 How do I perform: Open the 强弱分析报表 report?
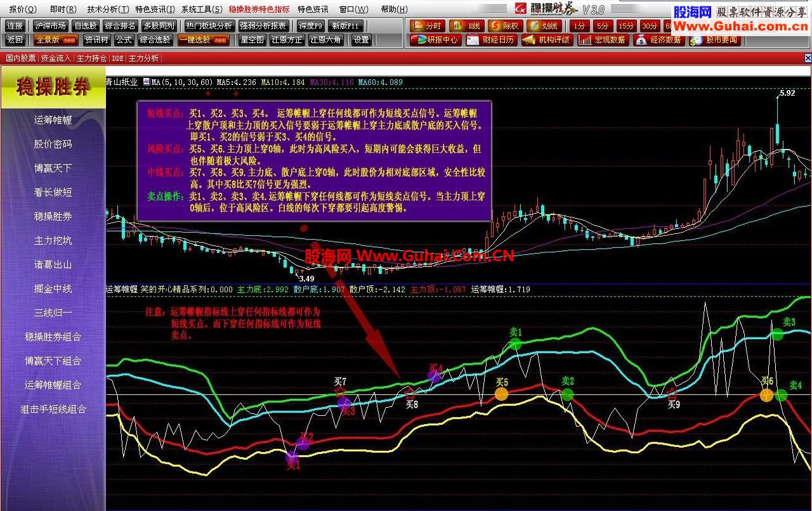pos(263,26)
